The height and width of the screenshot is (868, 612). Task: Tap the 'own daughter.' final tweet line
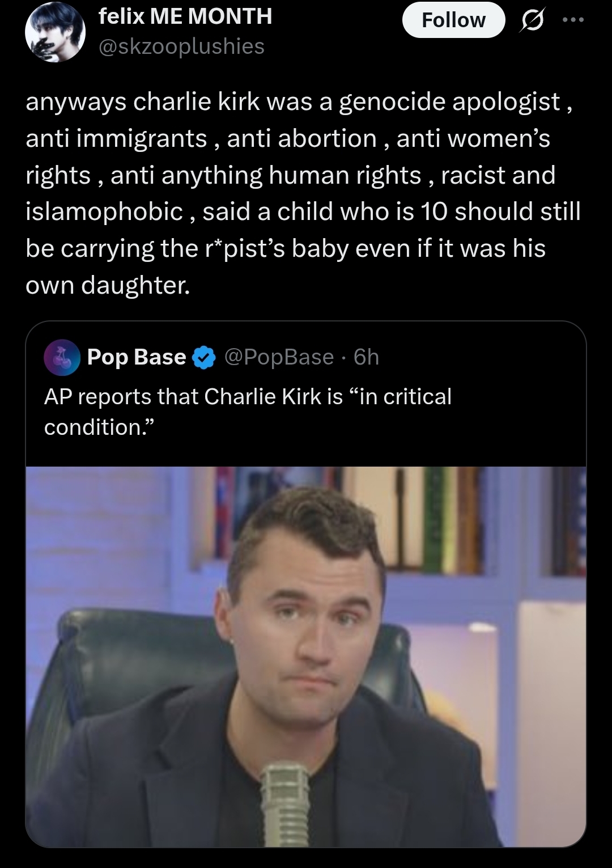click(x=108, y=285)
